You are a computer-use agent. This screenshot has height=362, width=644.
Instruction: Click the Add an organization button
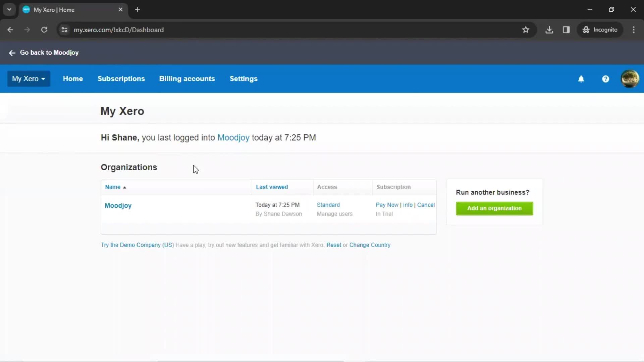pos(494,208)
